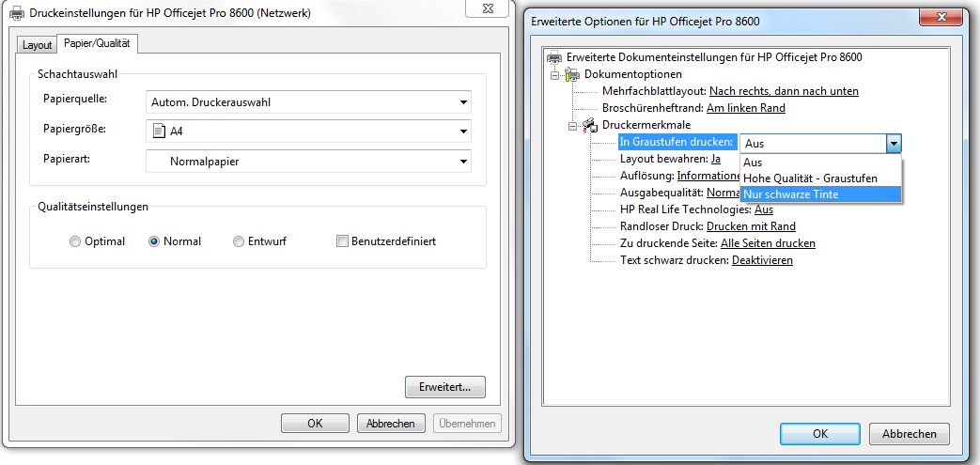Click the In Graustufen drucken dropdown arrow
Viewport: 980px width, 465px height.
(894, 143)
